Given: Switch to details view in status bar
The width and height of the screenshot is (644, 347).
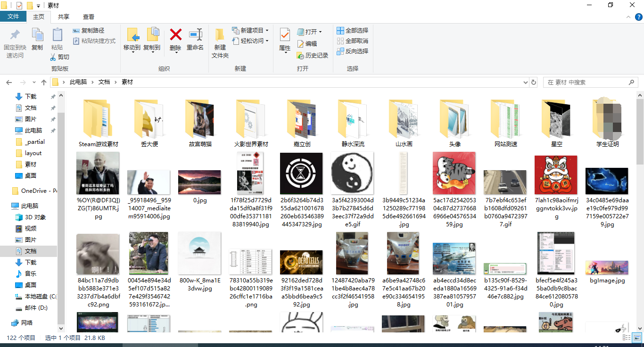Looking at the screenshot, I should click(x=626, y=338).
